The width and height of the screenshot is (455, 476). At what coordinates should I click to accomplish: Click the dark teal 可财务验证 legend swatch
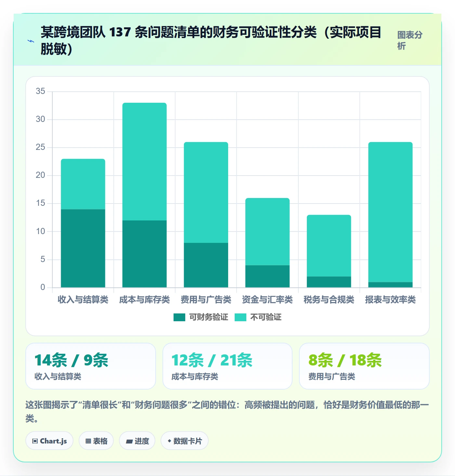[179, 317]
